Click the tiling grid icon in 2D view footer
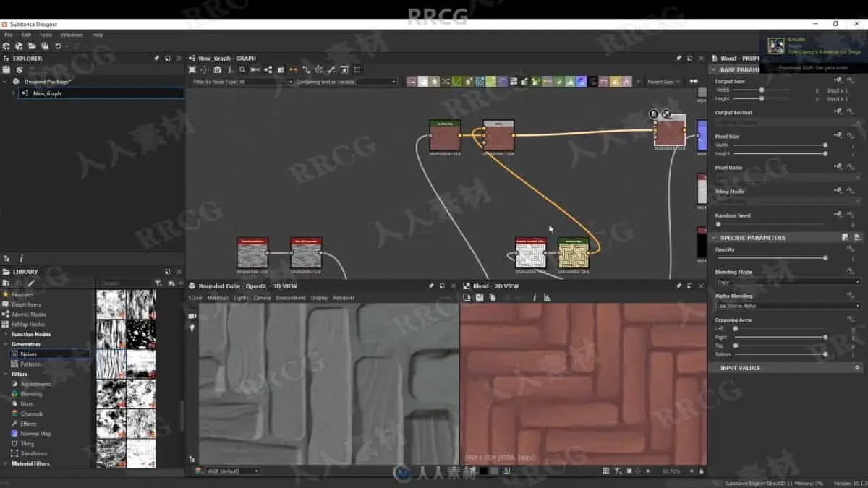The height and width of the screenshot is (488, 868). click(605, 471)
